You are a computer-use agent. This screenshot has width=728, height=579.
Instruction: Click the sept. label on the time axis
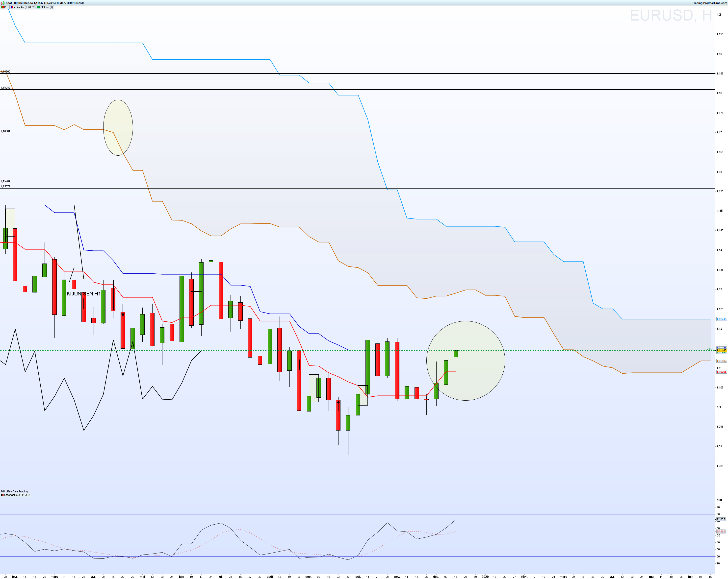pyautogui.click(x=309, y=577)
